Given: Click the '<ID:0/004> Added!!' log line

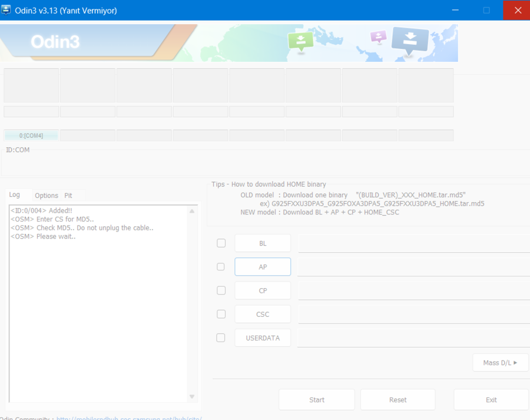Looking at the screenshot, I should 41,211.
